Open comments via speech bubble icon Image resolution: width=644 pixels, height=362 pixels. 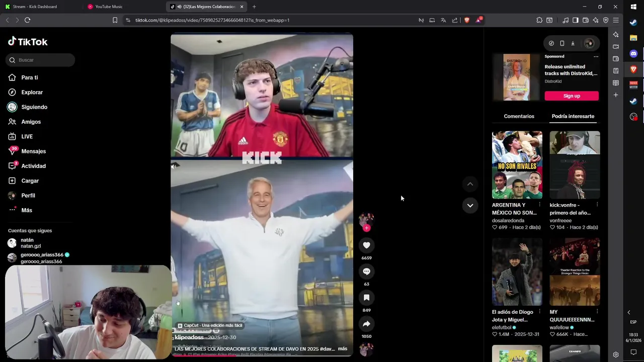coord(366,271)
